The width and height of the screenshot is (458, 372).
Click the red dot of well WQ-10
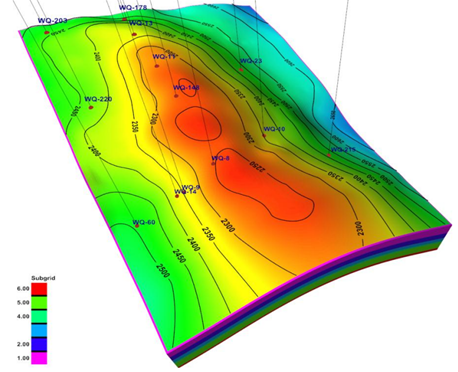tap(264, 136)
